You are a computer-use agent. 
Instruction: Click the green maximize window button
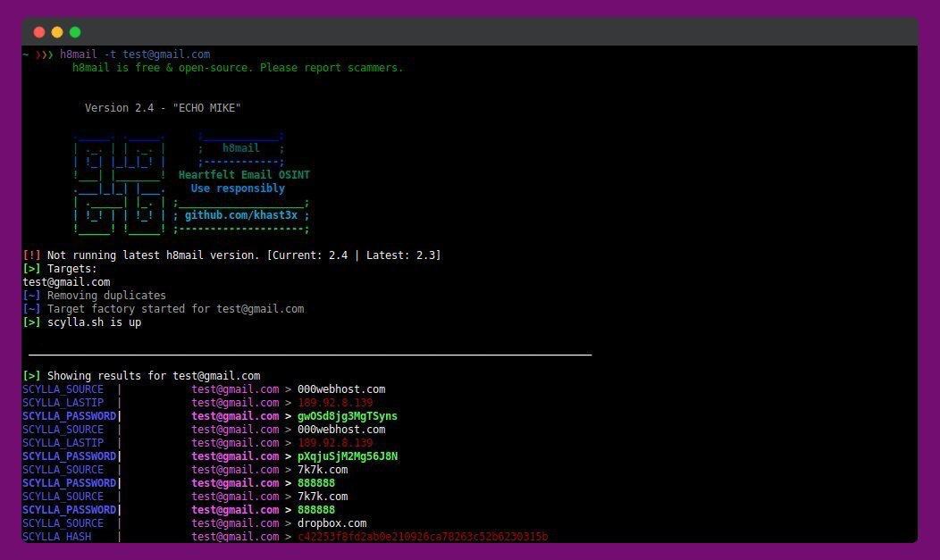pyautogui.click(x=75, y=32)
